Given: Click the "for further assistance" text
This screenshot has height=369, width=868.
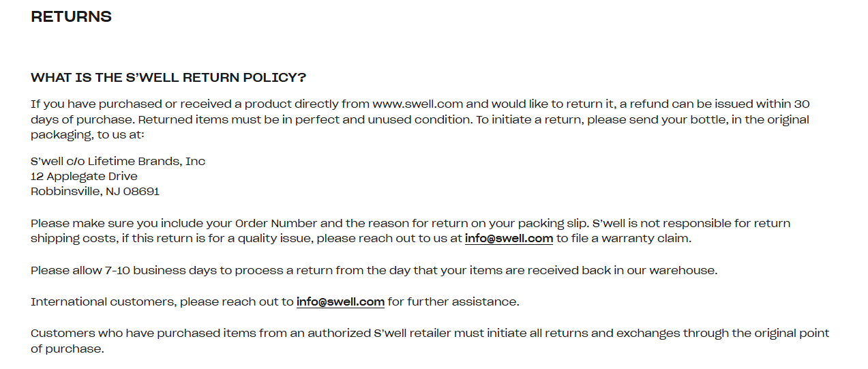Looking at the screenshot, I should [x=453, y=301].
